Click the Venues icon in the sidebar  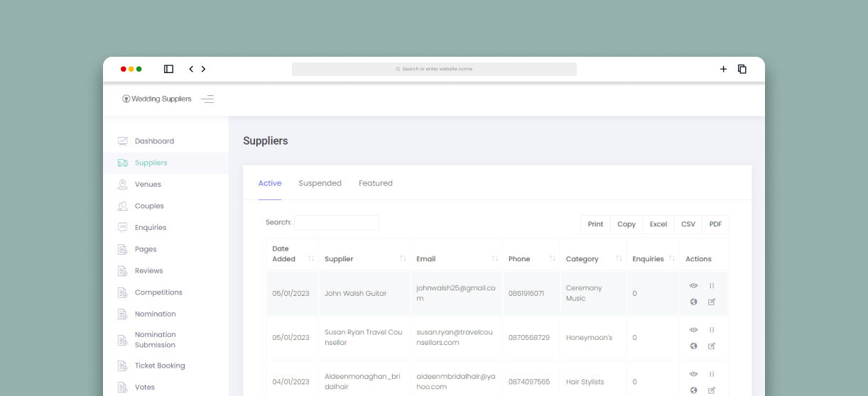[123, 185]
